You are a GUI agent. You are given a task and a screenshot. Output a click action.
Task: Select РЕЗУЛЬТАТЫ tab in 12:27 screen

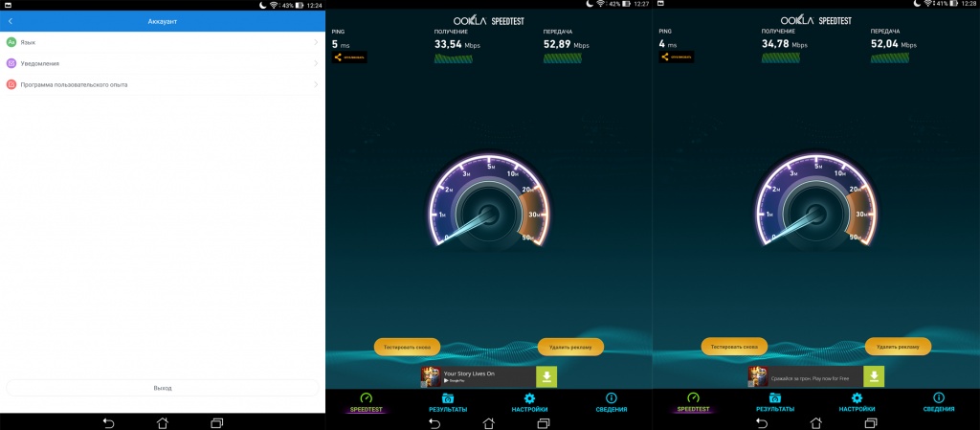coord(448,403)
